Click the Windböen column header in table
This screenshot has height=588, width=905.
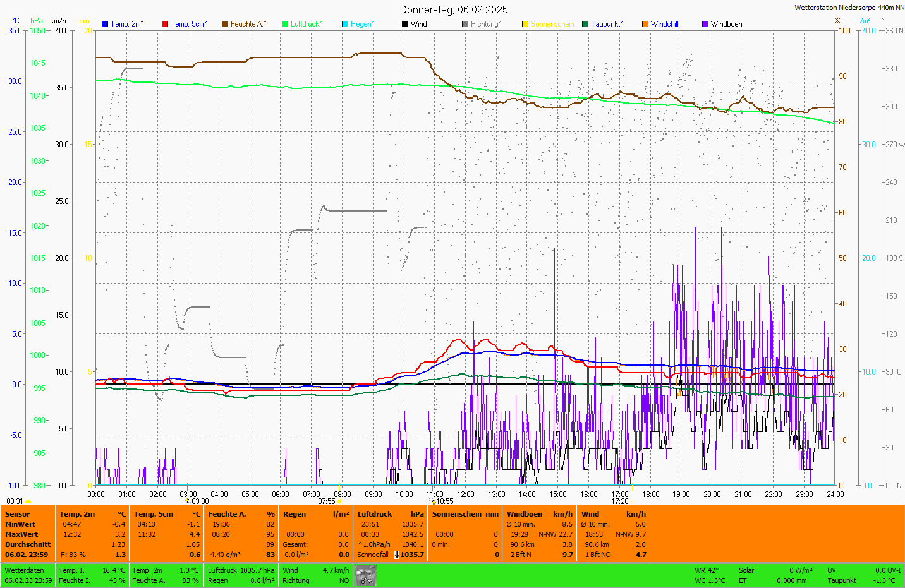pos(525,514)
